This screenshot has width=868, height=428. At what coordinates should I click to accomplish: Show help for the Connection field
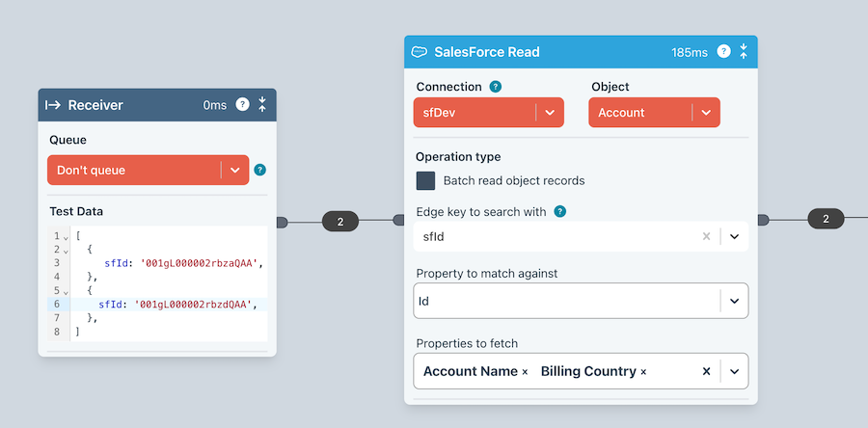point(496,87)
